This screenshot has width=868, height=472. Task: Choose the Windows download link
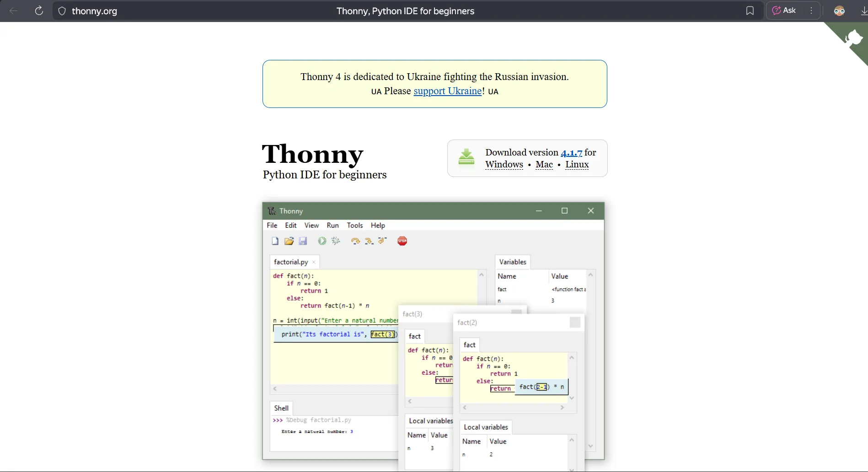(x=504, y=165)
